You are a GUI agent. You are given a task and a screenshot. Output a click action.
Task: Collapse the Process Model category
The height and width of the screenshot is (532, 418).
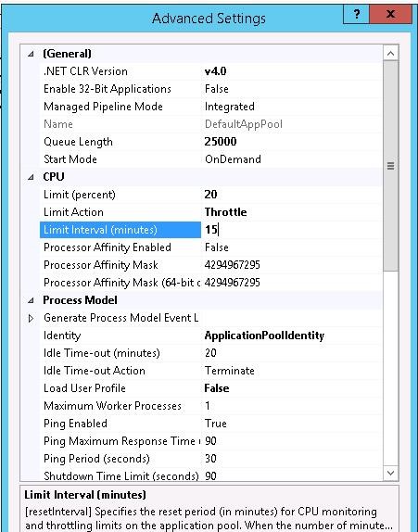tap(31, 300)
